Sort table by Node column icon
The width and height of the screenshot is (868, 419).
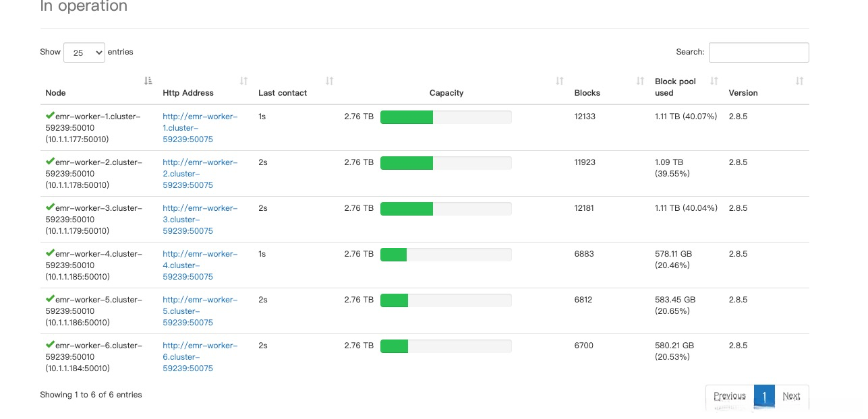pyautogui.click(x=148, y=81)
